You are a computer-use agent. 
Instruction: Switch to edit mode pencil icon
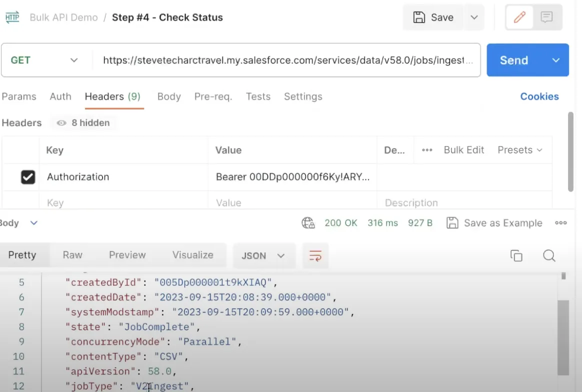point(519,17)
